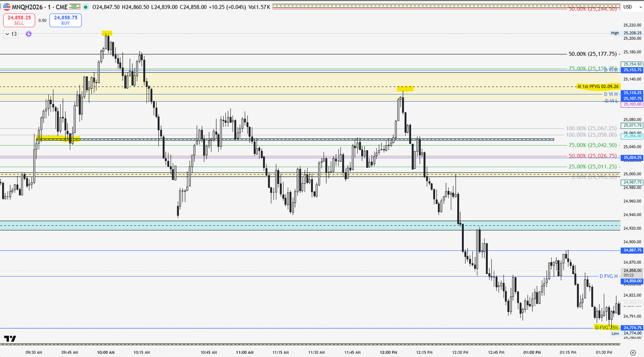
Task: Select the D VI H label
Action: (x=611, y=94)
